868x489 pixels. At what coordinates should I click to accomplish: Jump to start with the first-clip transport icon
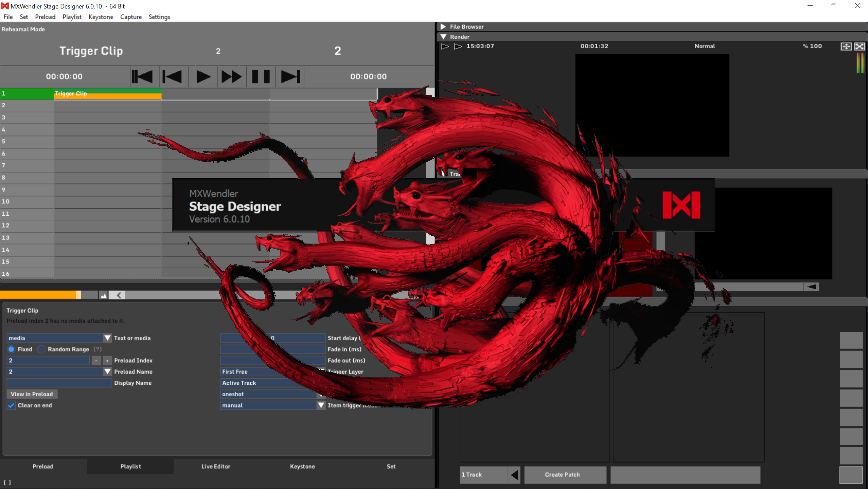143,76
